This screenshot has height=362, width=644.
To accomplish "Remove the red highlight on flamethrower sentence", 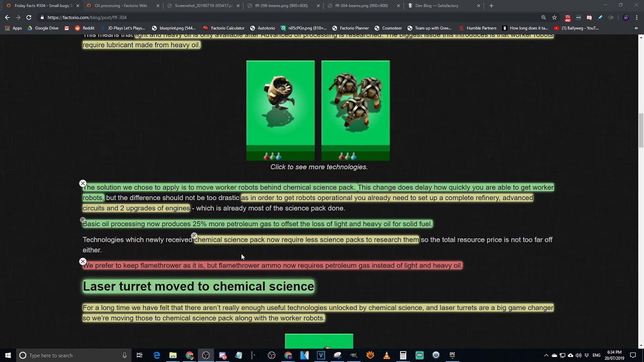I will pyautogui.click(x=83, y=261).
